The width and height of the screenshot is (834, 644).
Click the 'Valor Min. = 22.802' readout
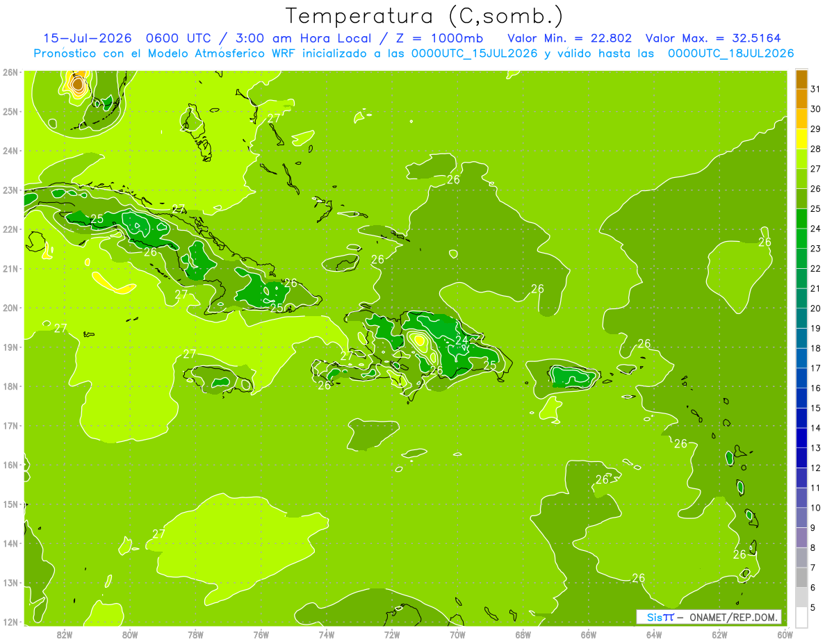[570, 38]
